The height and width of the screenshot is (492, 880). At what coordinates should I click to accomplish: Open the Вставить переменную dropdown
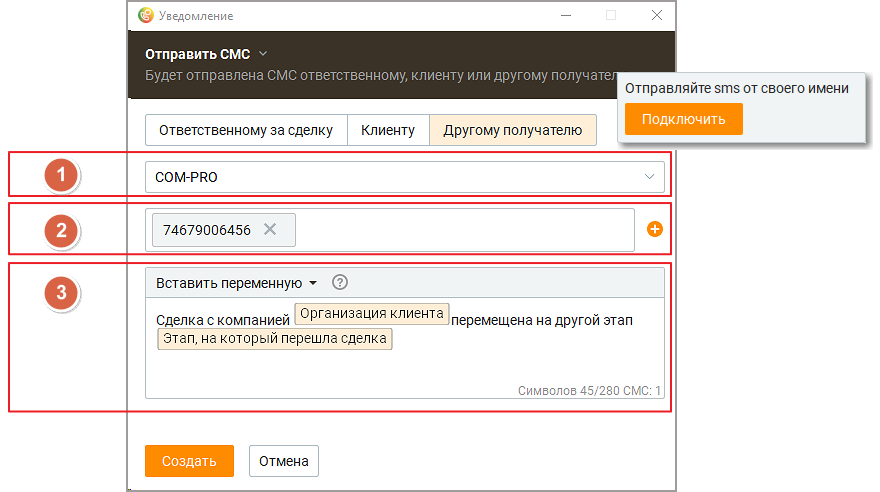pyautogui.click(x=236, y=283)
